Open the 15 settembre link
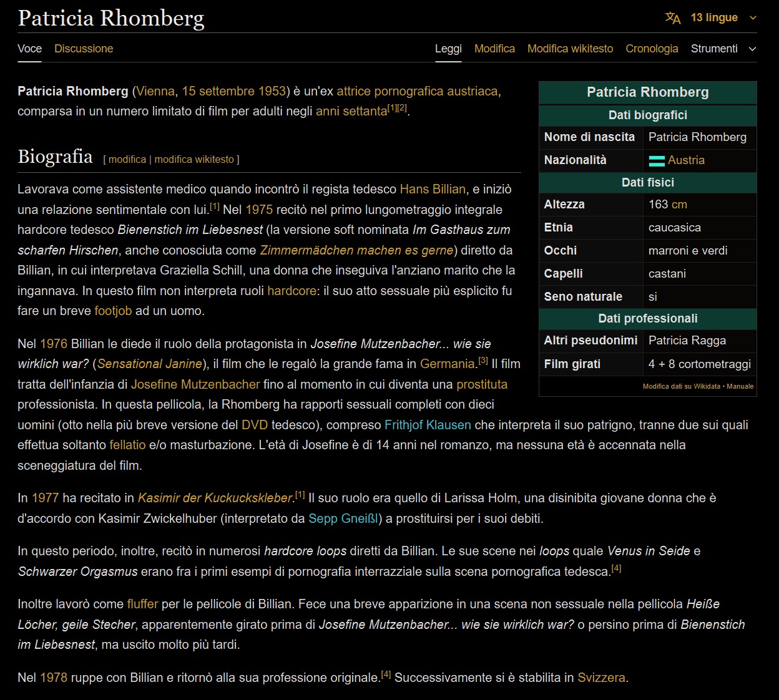 218,91
